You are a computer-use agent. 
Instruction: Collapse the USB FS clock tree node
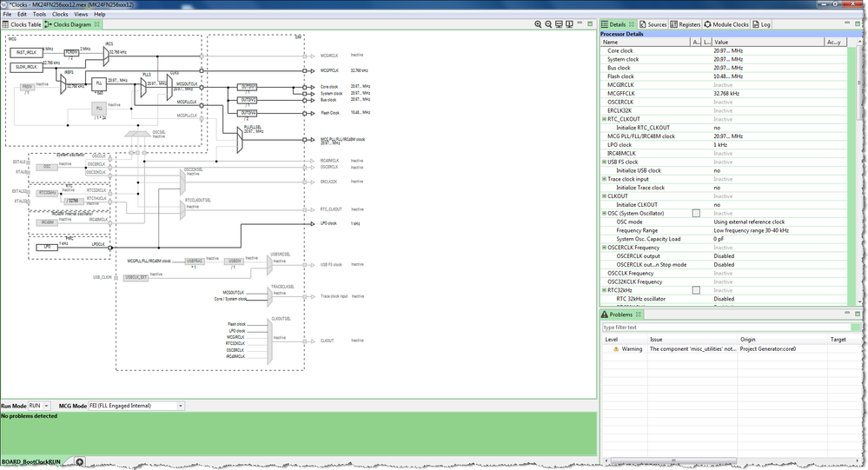(604, 162)
